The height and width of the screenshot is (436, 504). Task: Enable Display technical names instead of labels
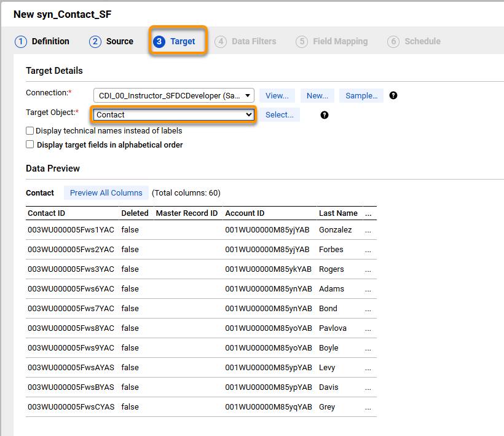(x=30, y=130)
